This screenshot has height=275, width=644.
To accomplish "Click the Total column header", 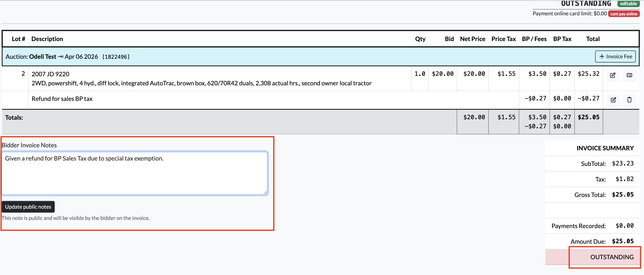I will (x=593, y=39).
